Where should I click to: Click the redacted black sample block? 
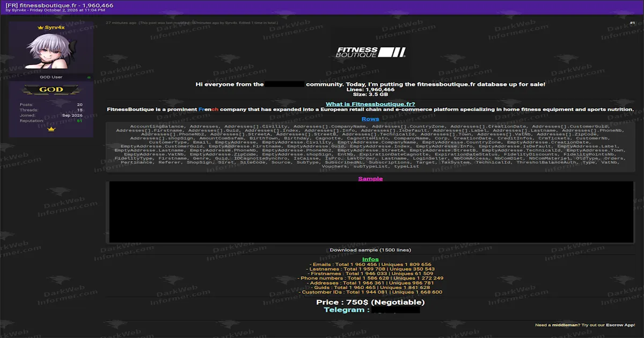pyautogui.click(x=371, y=212)
